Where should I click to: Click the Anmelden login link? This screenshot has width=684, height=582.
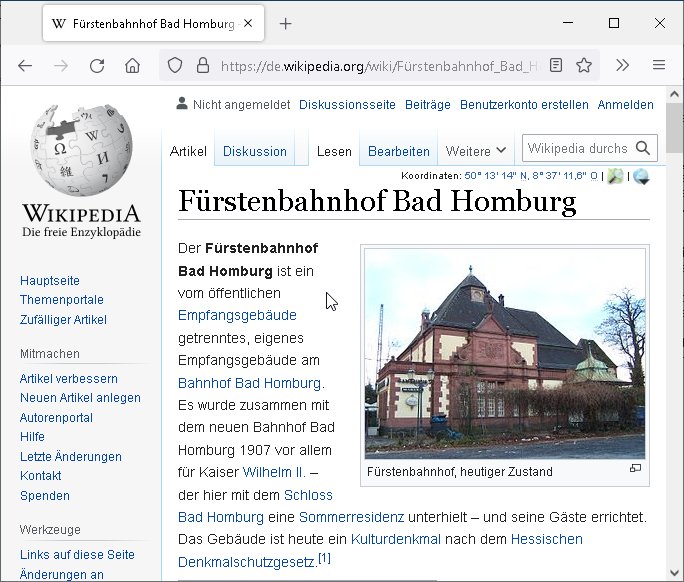(625, 104)
